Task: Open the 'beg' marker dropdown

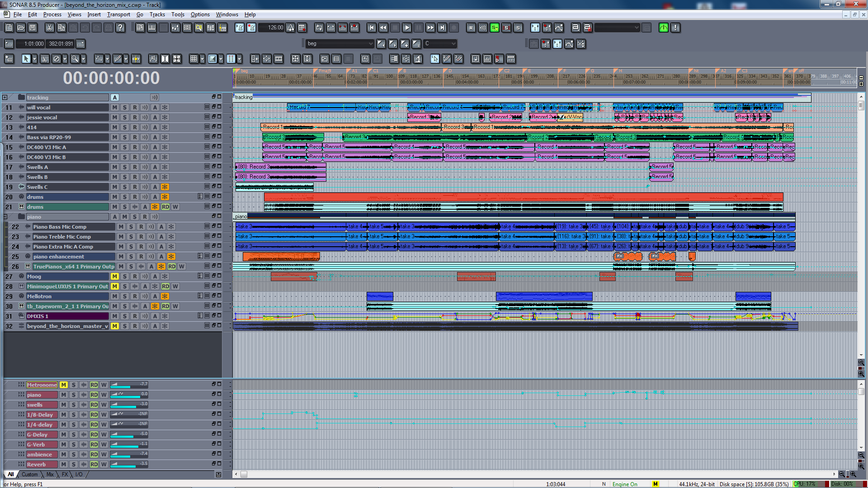Action: tap(371, 44)
